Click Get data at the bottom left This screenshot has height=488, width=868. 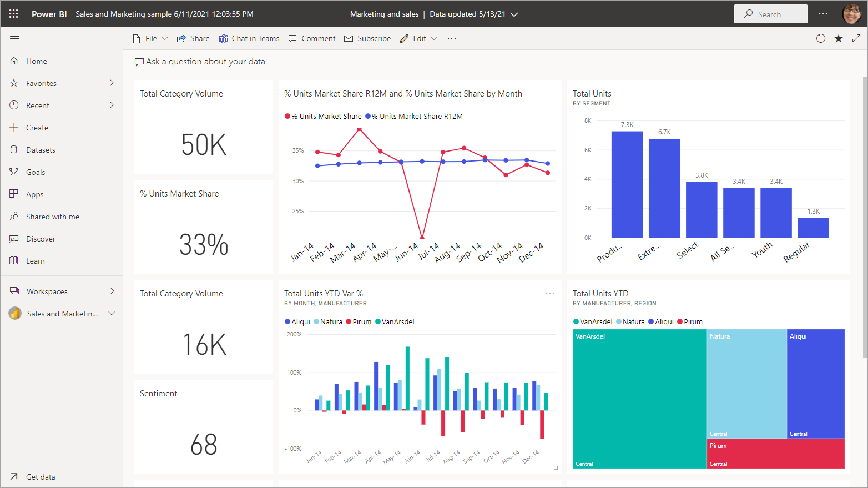pos(41,476)
